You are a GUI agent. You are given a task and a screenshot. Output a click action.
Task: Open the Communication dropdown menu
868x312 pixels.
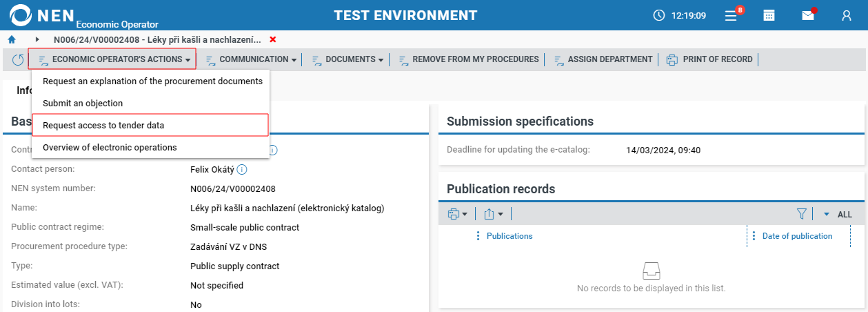(252, 59)
